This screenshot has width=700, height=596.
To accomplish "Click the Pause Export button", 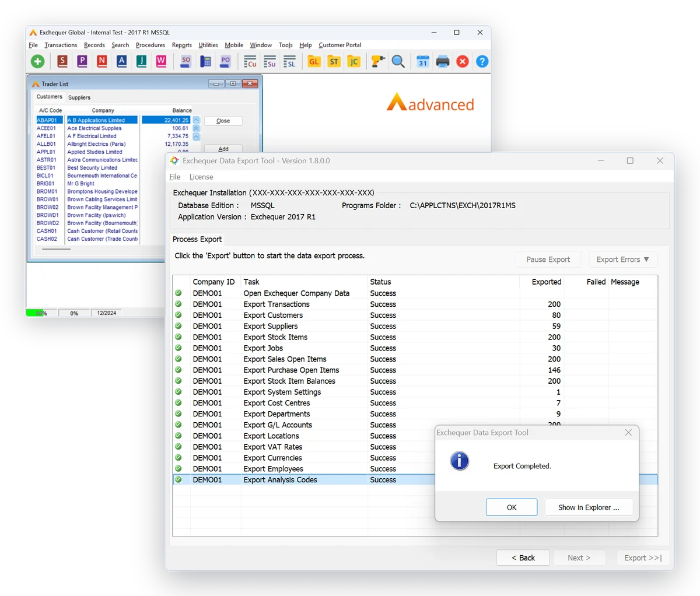I will 548,260.
